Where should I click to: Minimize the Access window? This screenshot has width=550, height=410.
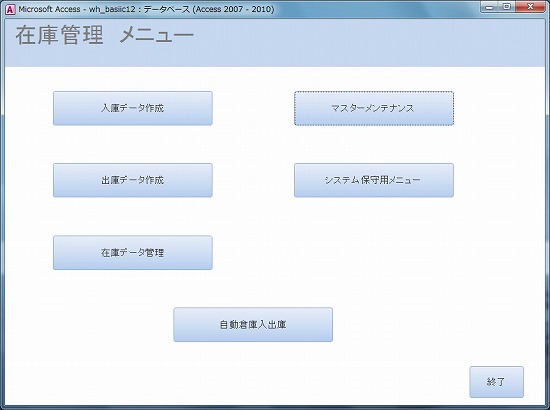489,7
